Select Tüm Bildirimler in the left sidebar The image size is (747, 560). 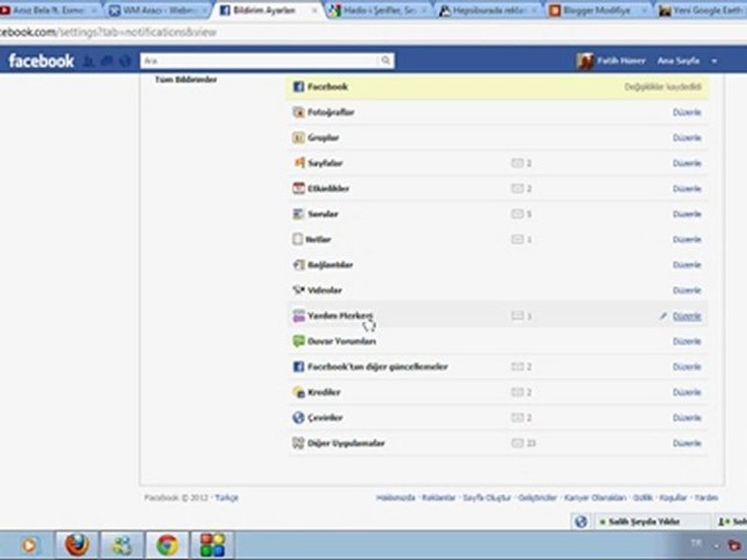coord(186,79)
